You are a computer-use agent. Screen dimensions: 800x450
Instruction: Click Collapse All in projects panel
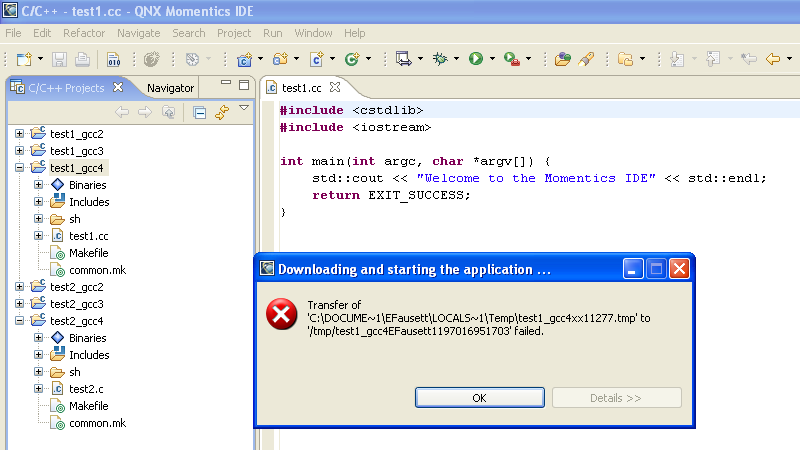(200, 112)
